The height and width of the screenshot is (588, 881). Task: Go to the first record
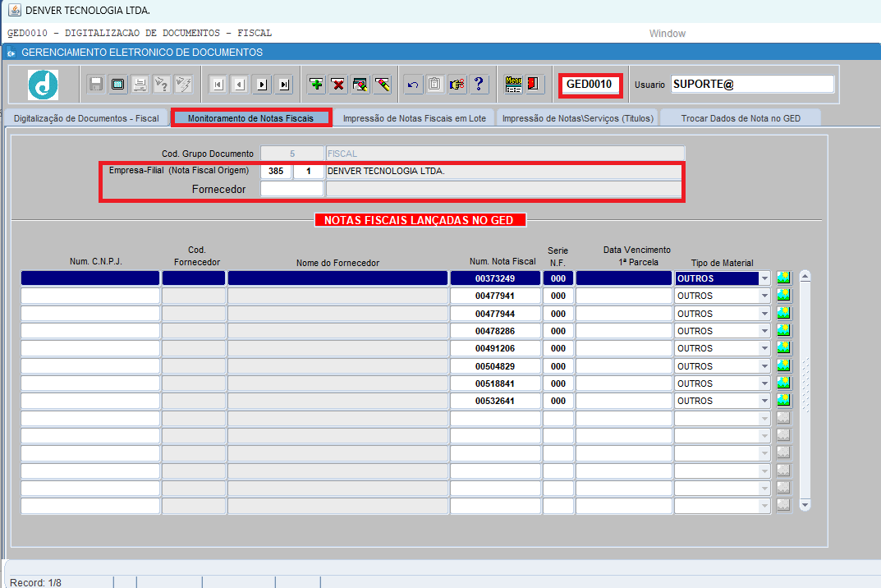(218, 85)
